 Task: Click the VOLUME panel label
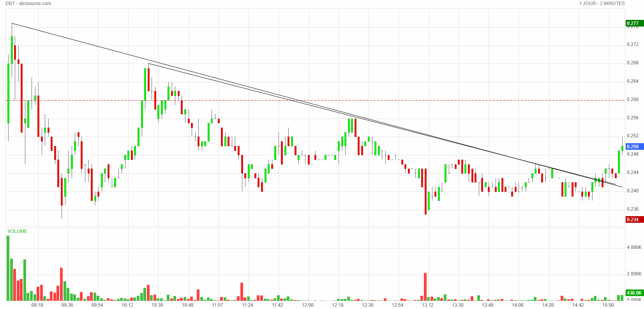(17, 231)
